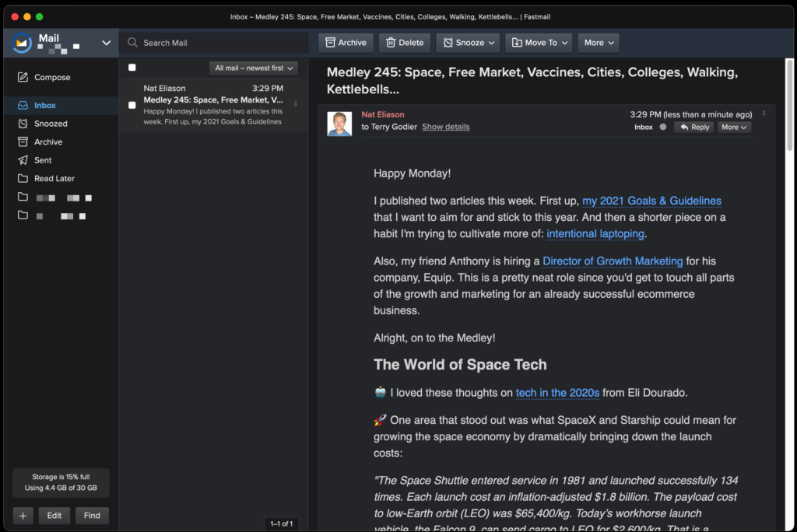Open the 'tech in the 2020s' link
This screenshot has height=532, width=797.
[557, 393]
